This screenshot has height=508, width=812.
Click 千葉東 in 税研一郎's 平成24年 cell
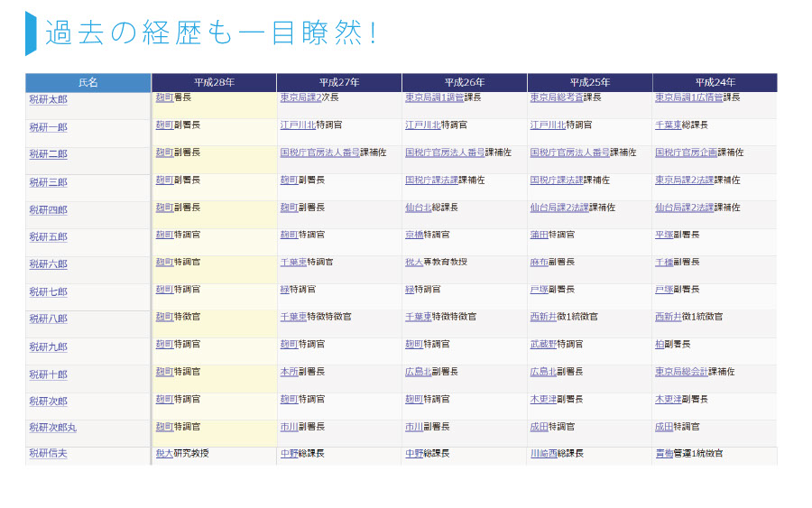[x=668, y=125]
